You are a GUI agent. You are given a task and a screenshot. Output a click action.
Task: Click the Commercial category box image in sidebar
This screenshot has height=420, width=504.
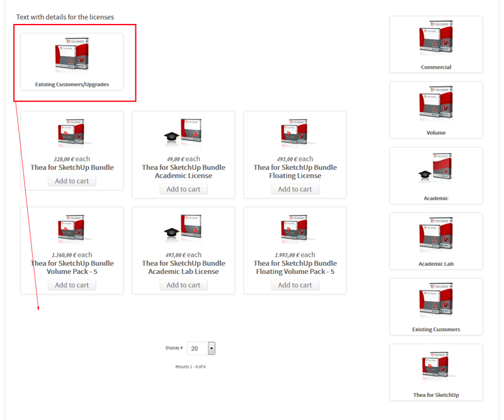pos(436,38)
